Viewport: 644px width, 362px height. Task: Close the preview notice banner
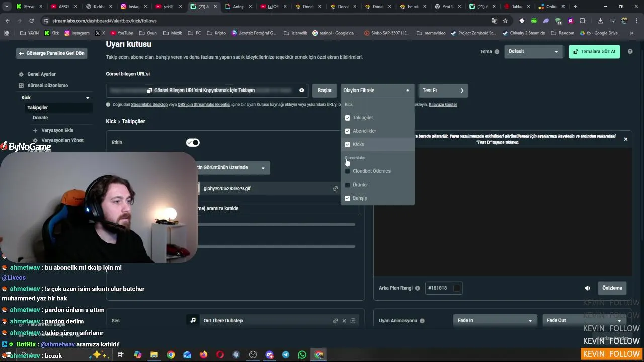[x=626, y=139]
